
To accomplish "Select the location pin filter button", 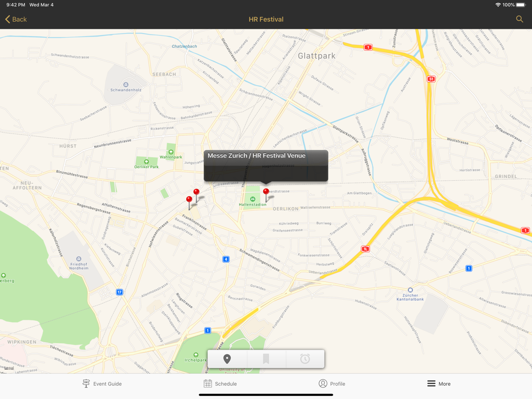I will (227, 359).
